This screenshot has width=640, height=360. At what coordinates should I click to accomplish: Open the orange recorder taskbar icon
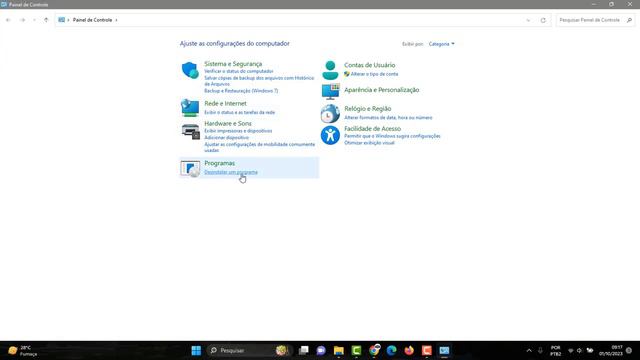(x=427, y=351)
